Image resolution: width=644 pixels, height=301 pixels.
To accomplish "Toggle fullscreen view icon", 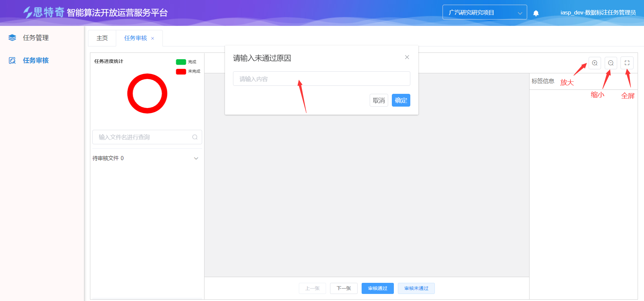I will (627, 63).
